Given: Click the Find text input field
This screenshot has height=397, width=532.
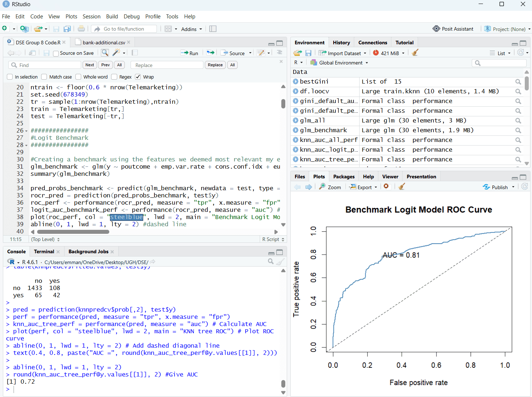Looking at the screenshot, I should pyautogui.click(x=45, y=65).
